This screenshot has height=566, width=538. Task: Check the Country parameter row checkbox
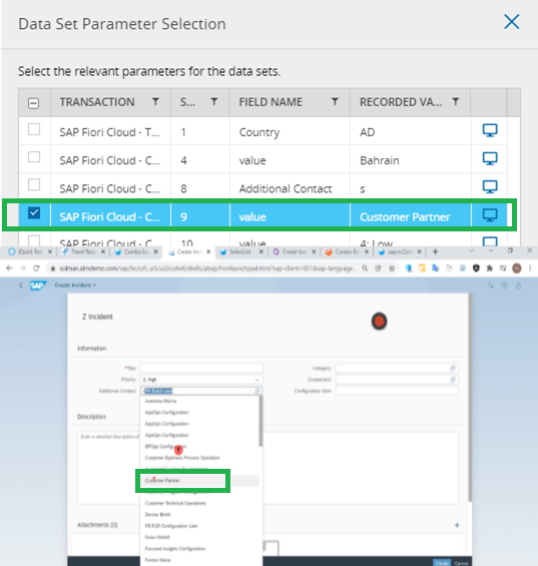tap(34, 129)
